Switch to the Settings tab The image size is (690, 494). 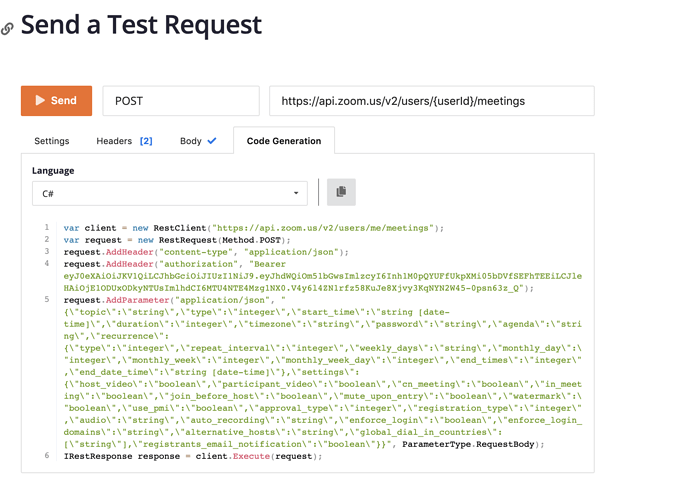tap(52, 141)
